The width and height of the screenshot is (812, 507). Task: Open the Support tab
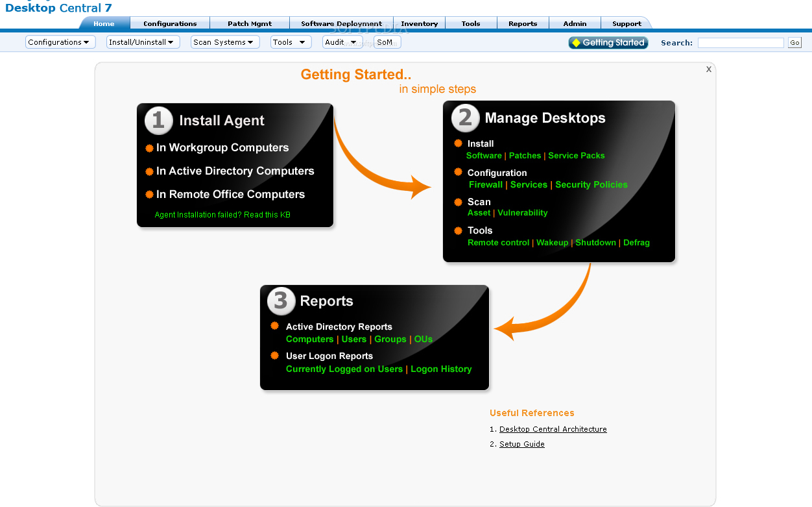coord(627,23)
